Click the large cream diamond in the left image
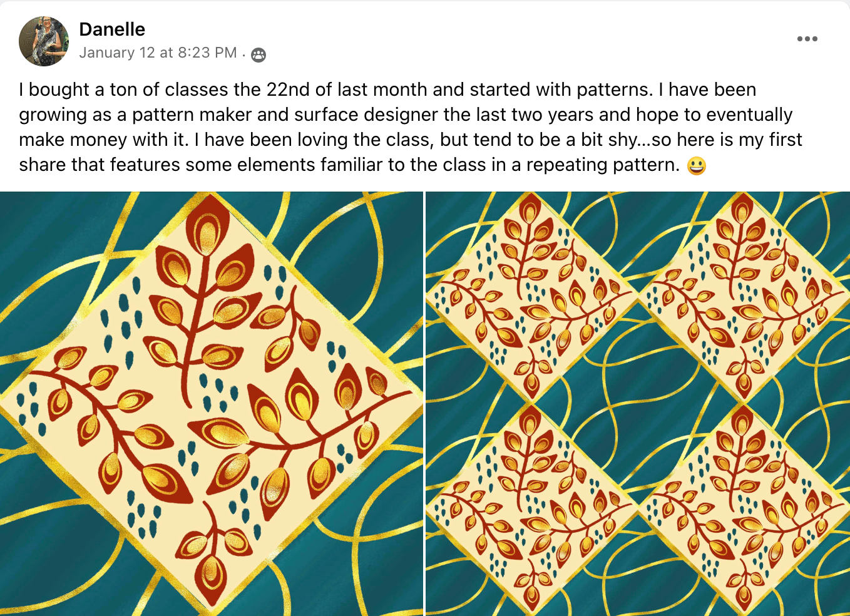This screenshot has height=616, width=850. [212, 401]
